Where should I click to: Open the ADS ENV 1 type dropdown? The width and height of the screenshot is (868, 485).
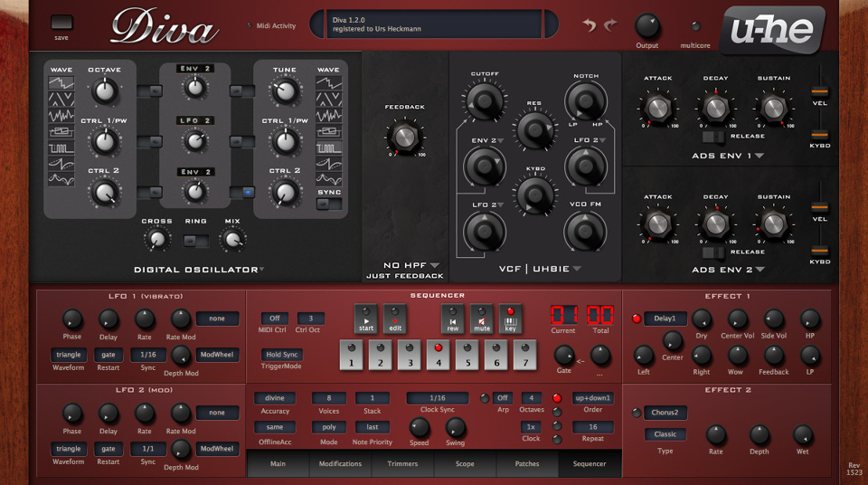[727, 157]
